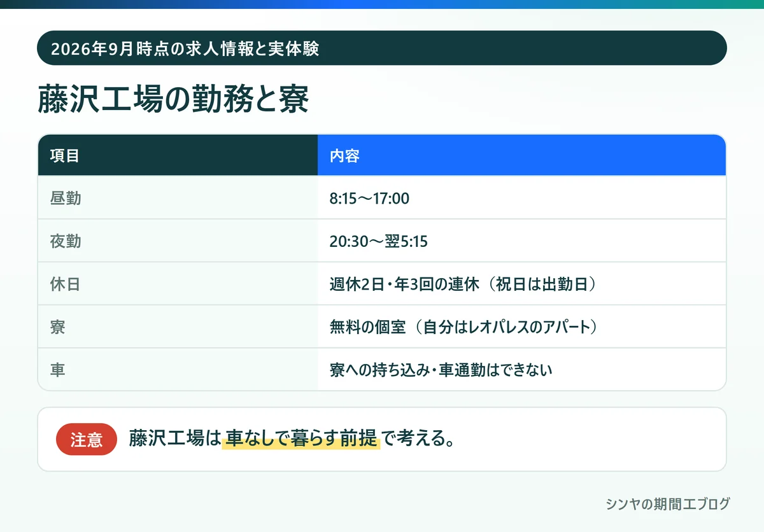
Task: Select the cell '20:30〜翌5:15'
Action: [521, 241]
